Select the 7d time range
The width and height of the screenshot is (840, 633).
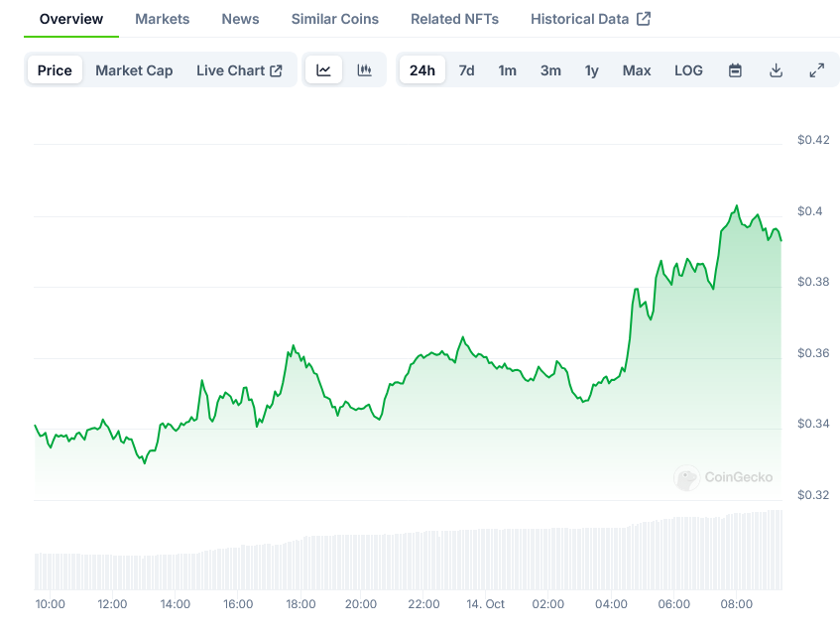466,70
